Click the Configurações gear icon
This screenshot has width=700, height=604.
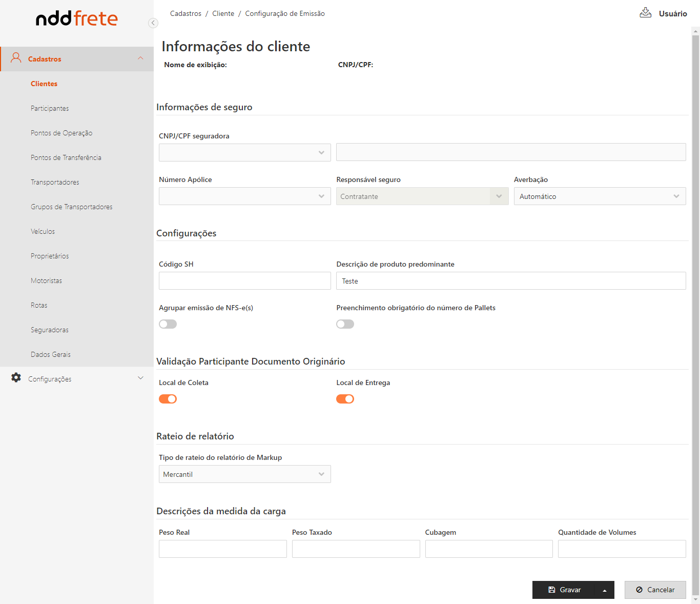click(16, 378)
